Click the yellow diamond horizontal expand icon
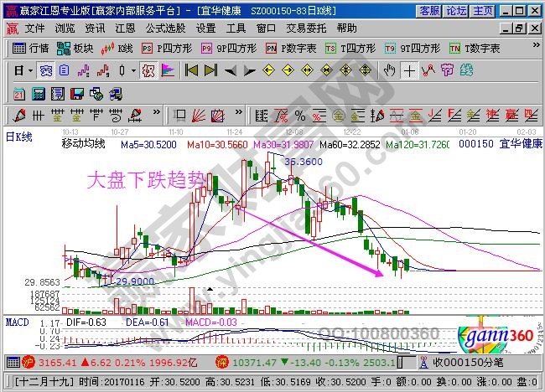Image resolution: width=545 pixels, height=392 pixels. tap(308, 71)
